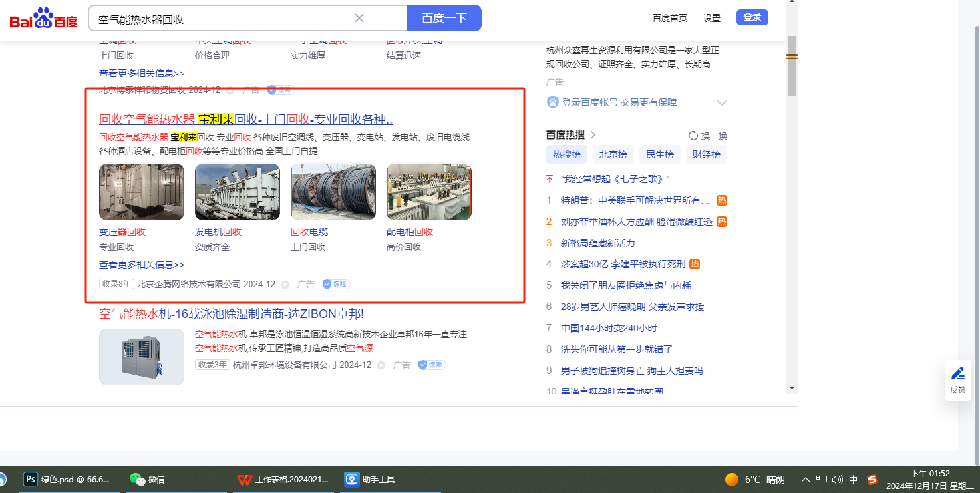Open the dropdown arrow beside 北京企腾网络技术有限公司 2024-12
980x493 pixels.
[x=285, y=285]
